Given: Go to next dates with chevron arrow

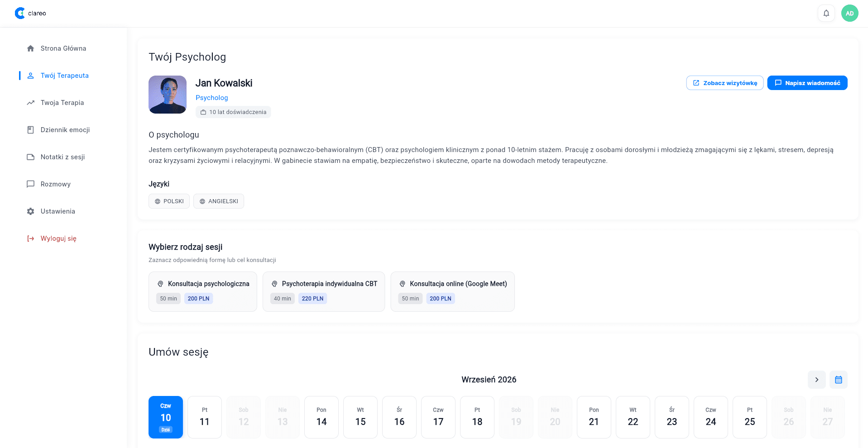Looking at the screenshot, I should (816, 380).
